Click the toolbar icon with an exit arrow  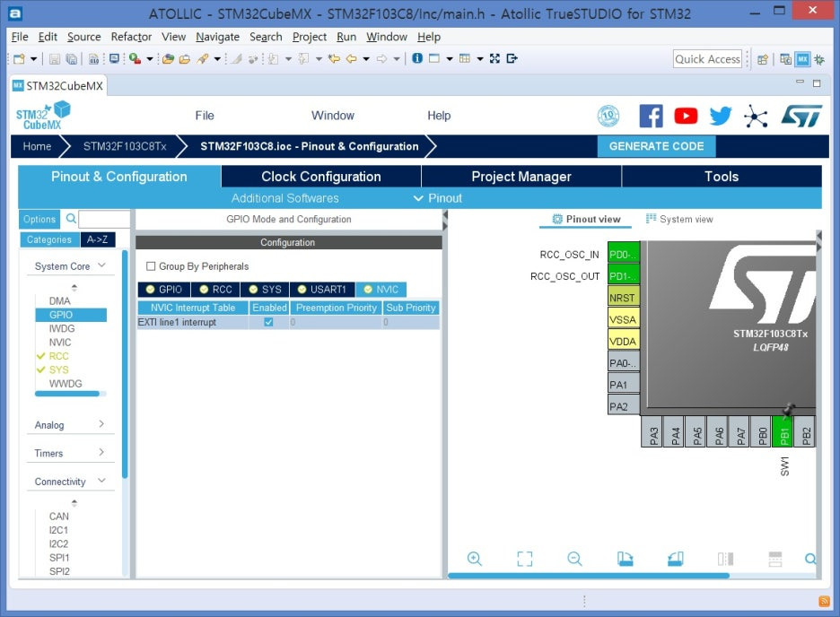(512, 58)
